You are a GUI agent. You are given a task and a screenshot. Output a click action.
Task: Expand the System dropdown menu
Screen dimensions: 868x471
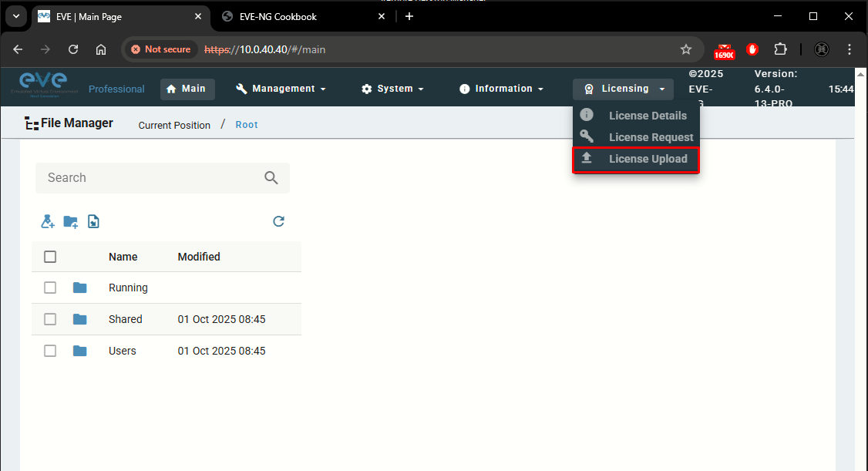click(x=393, y=89)
